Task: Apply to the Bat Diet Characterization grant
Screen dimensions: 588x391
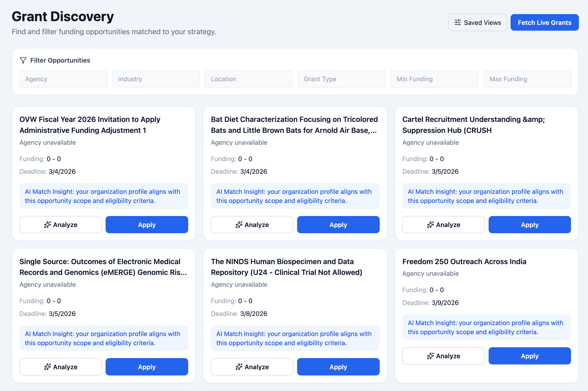Action: click(338, 225)
